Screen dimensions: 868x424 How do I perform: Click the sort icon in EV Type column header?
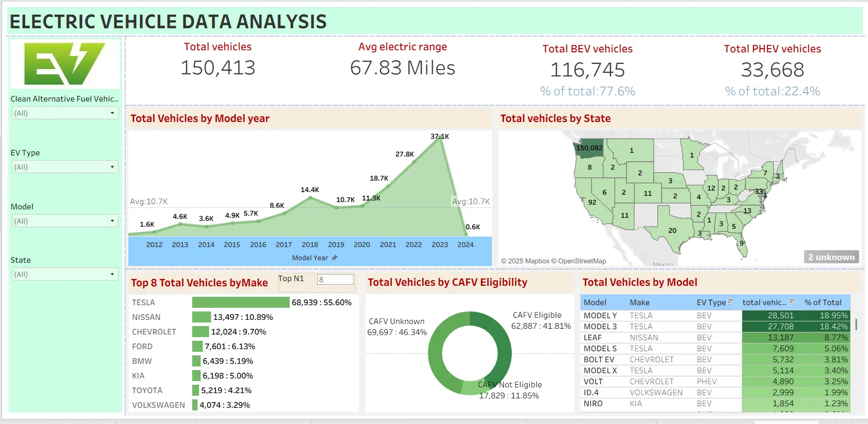pyautogui.click(x=731, y=302)
